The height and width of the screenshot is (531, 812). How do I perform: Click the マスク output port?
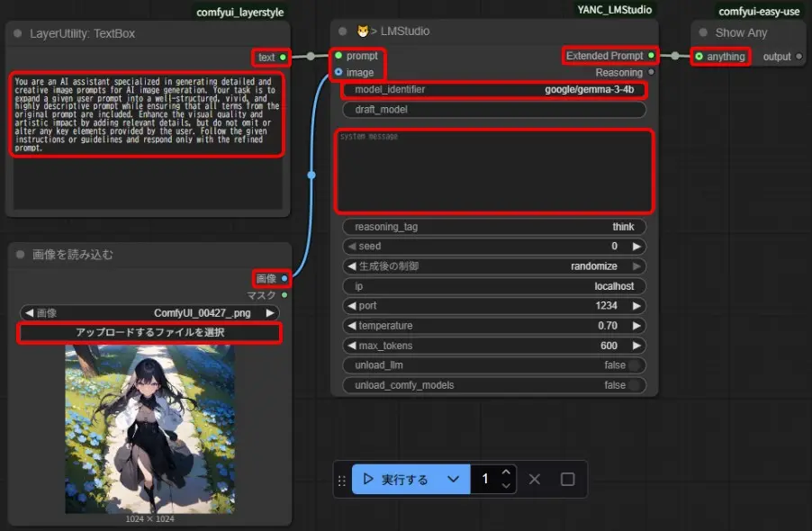click(284, 295)
